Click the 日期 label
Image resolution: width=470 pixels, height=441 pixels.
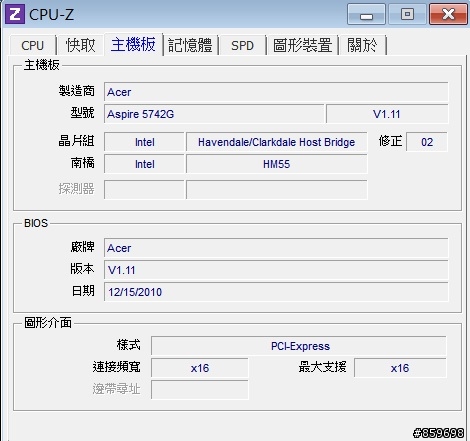83,291
